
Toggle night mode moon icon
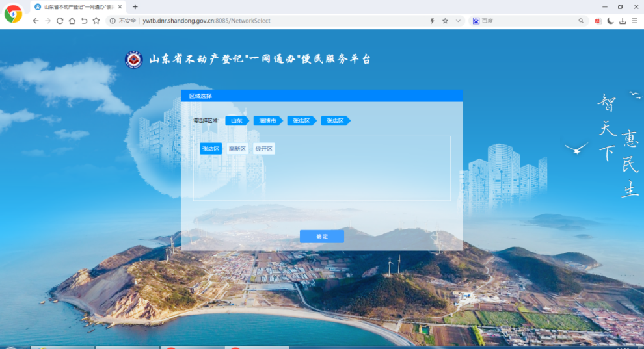coord(610,21)
